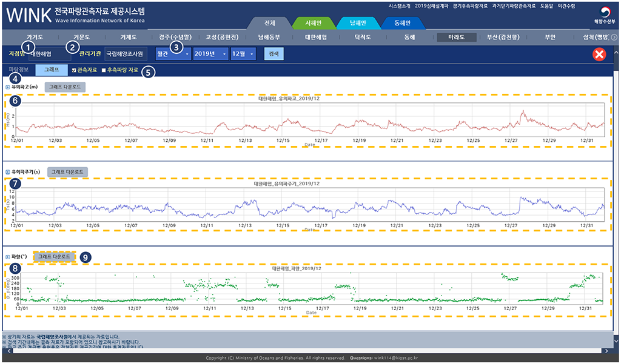Select the 남해동부 station
Screen dimensions: 621x364
[x=269, y=37]
